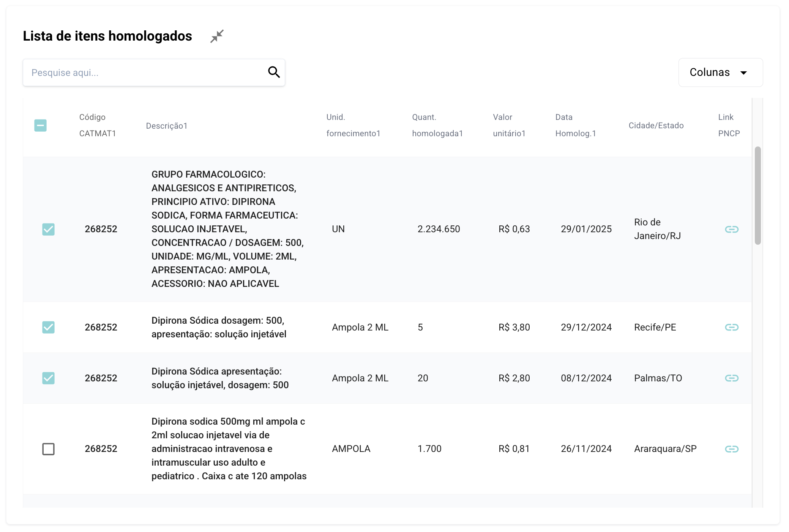This screenshot has width=789, height=532.
Task: Click quantity 5 in Recife/PE row
Action: pos(420,327)
